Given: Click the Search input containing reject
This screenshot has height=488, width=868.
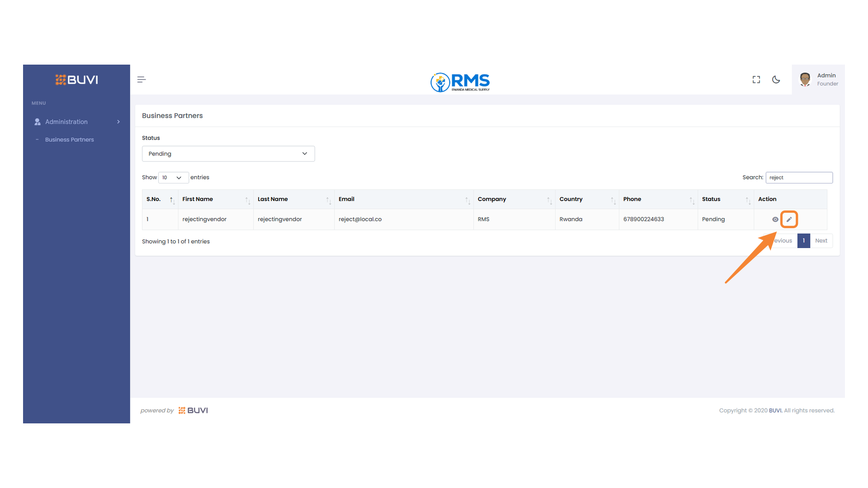Looking at the screenshot, I should click(799, 177).
